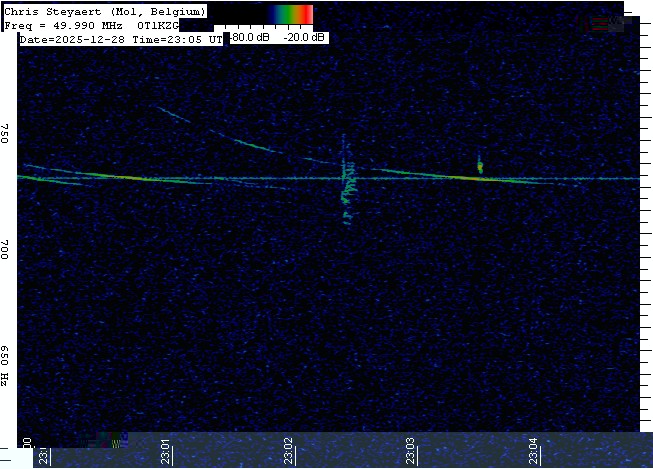Click the small red icon in the top-right corner
Viewport: 653px width, 469px height.
(600, 23)
